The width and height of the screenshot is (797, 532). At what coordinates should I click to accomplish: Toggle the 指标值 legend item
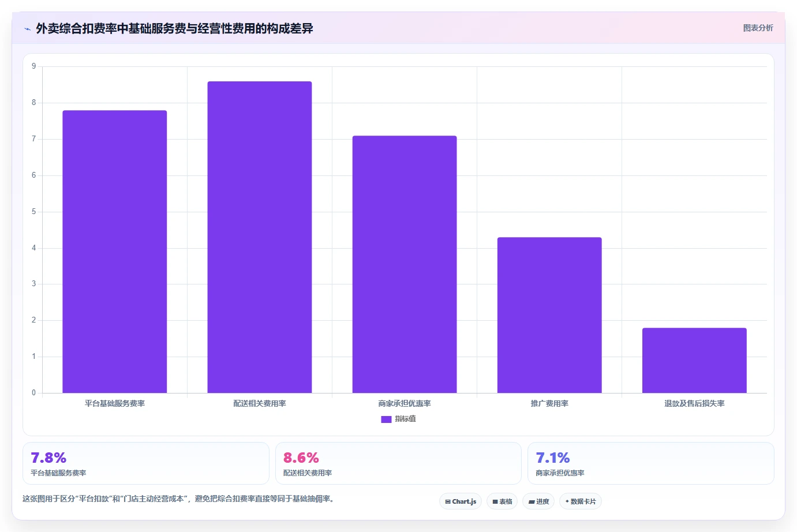(398, 419)
